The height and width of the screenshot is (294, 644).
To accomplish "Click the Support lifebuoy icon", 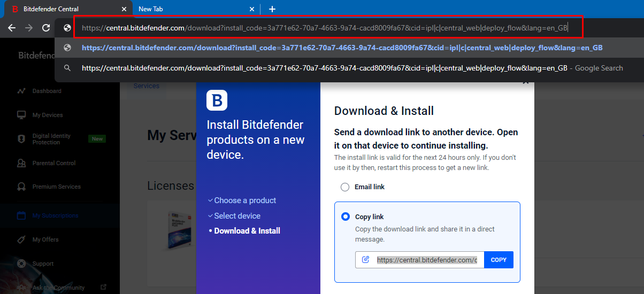I will (21, 264).
